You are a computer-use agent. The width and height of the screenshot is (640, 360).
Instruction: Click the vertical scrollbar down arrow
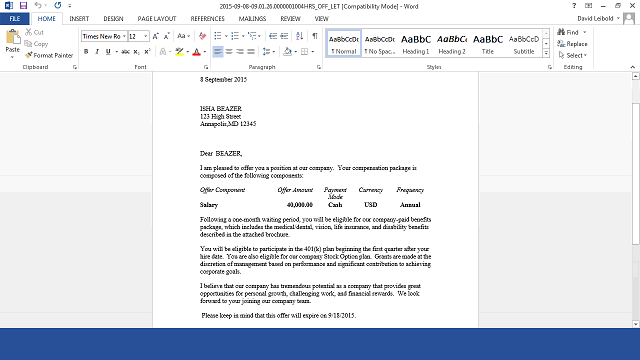636,324
